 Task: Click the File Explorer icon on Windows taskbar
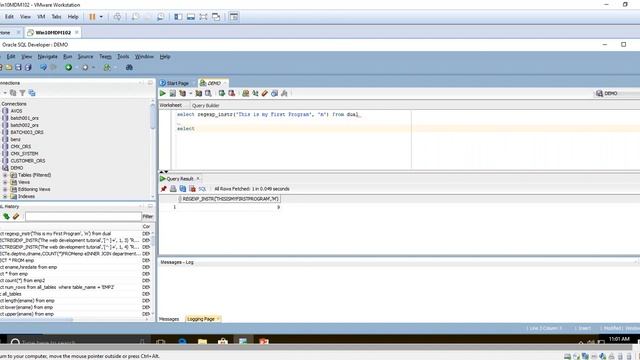[x=202, y=341]
